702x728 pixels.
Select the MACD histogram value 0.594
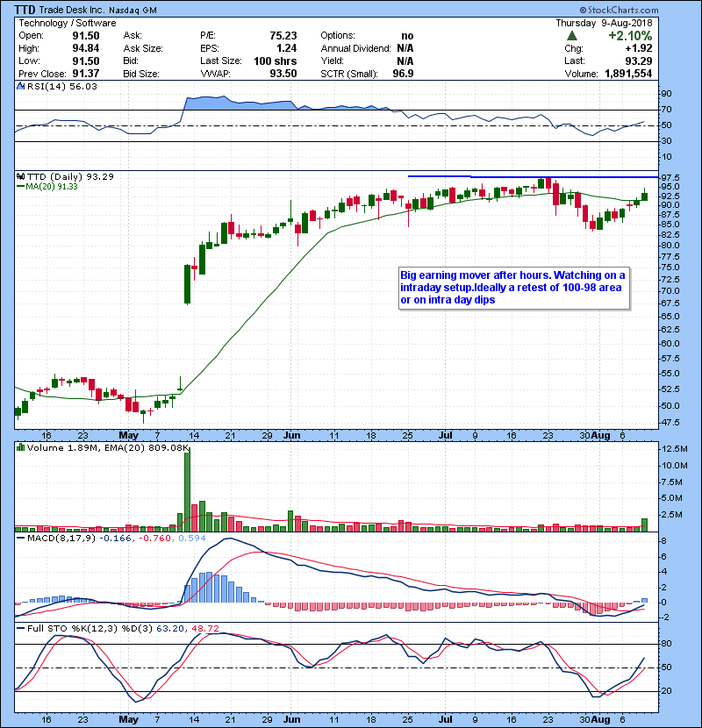pos(192,539)
